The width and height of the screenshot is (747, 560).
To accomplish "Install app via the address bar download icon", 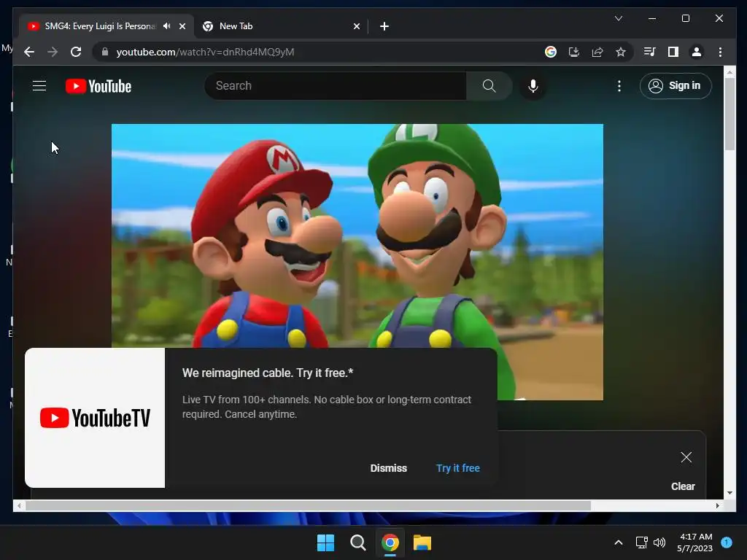I will pyautogui.click(x=574, y=52).
